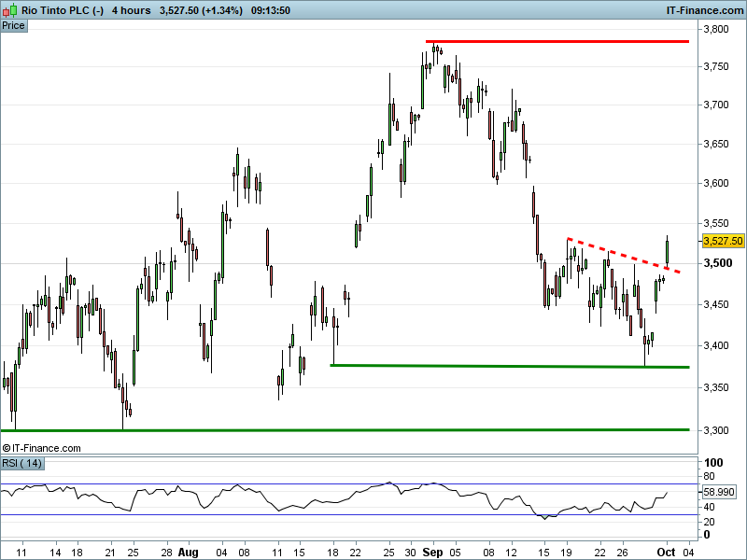Click the RSI 100 scale label
The width and height of the screenshot is (747, 560).
(713, 463)
